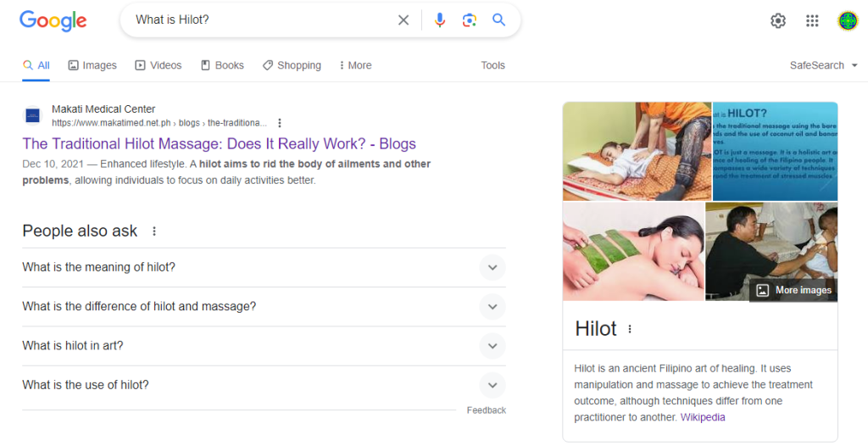Open the SafeSearch dropdown
The height and width of the screenshot is (446, 868).
823,65
